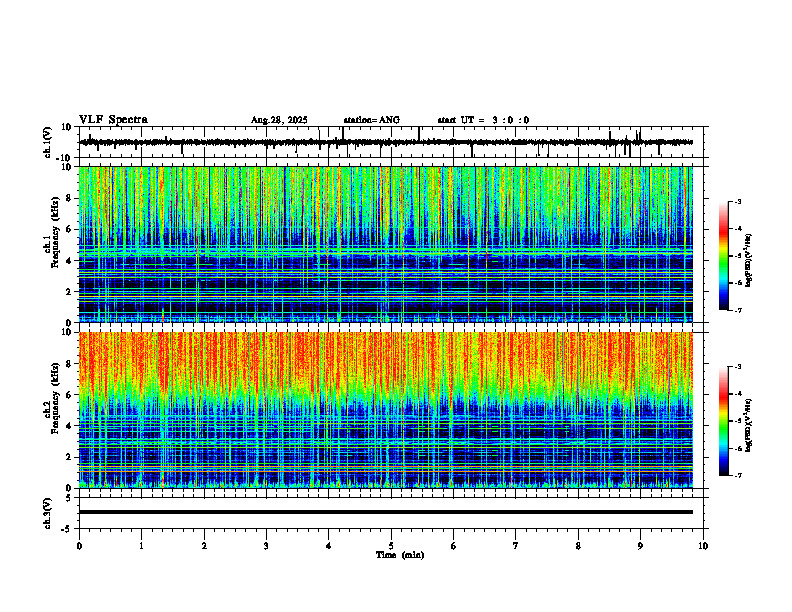This screenshot has height=612, width=792.
Task: Click the time axis tick label 1
Action: [x=141, y=546]
